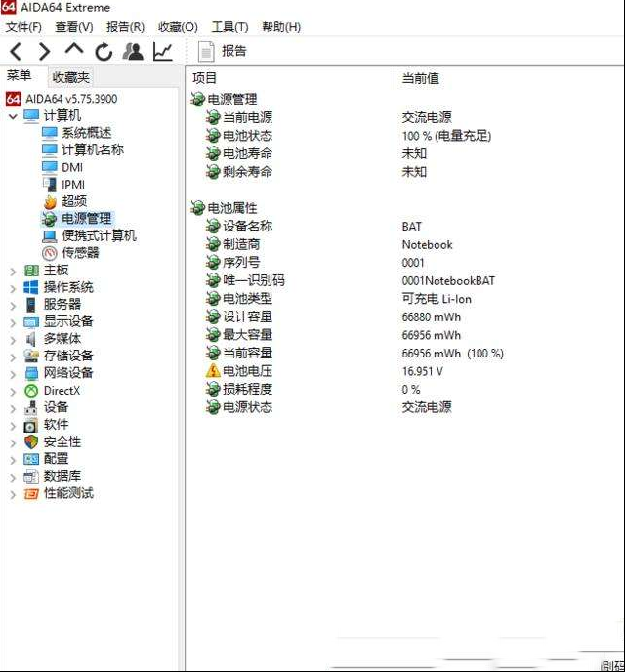Click 报告 toolbar button label
The image size is (625, 672).
234,51
